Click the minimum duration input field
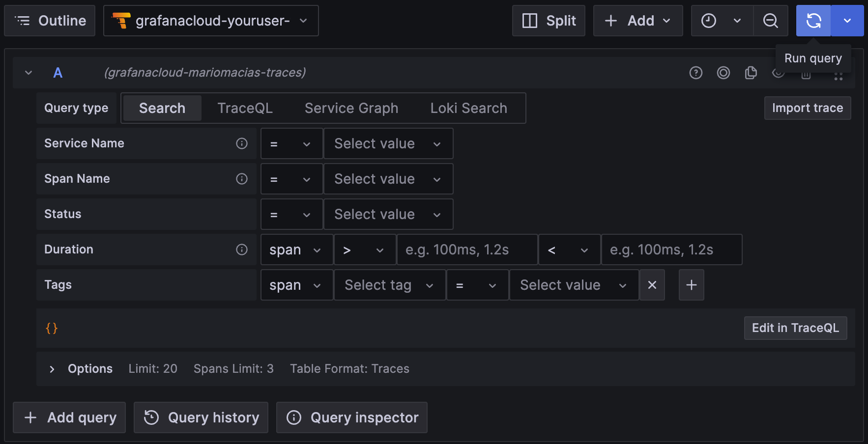 [466, 250]
